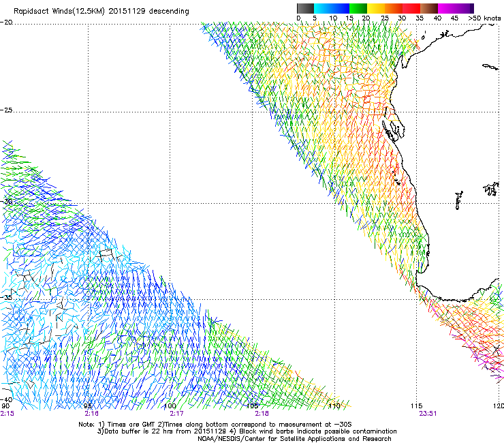Click the purple '2:15' time label
Image resolution: width=504 pixels, height=443 pixels.
[x=7, y=414]
